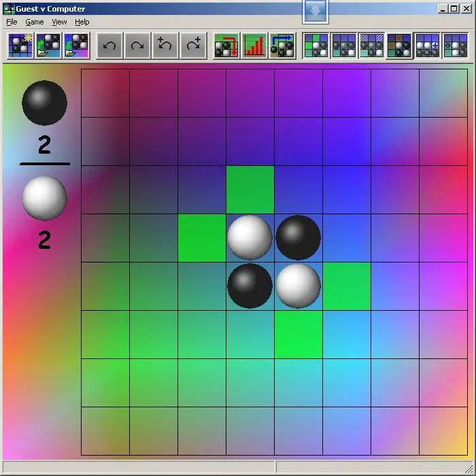This screenshot has height=476, width=476.
Task: Open saved game with green arrow icon
Action: coord(48,46)
